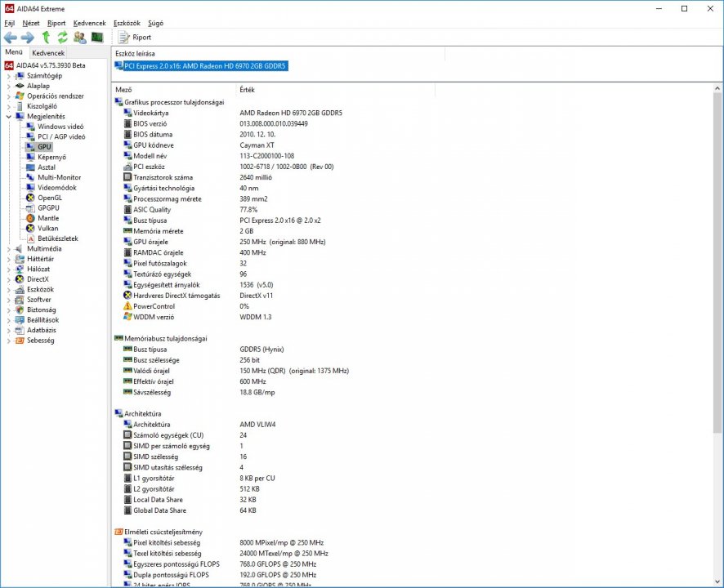Open the Eszközök menu

127,23
